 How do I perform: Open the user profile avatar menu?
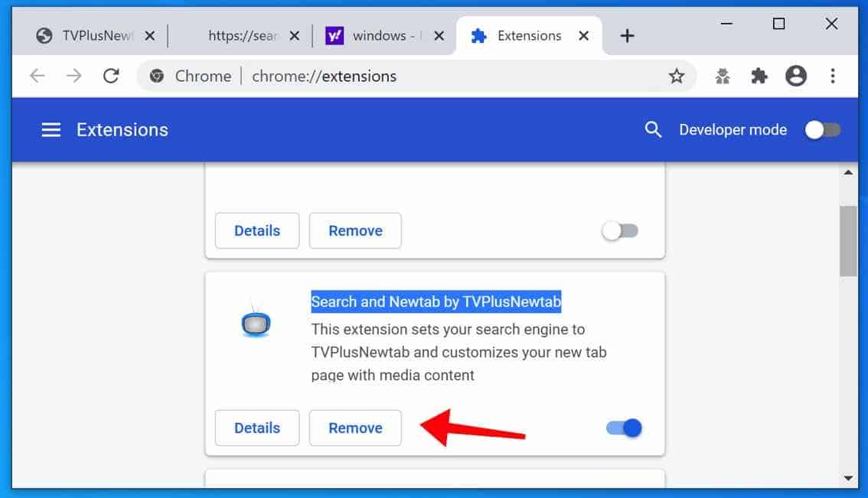point(796,76)
